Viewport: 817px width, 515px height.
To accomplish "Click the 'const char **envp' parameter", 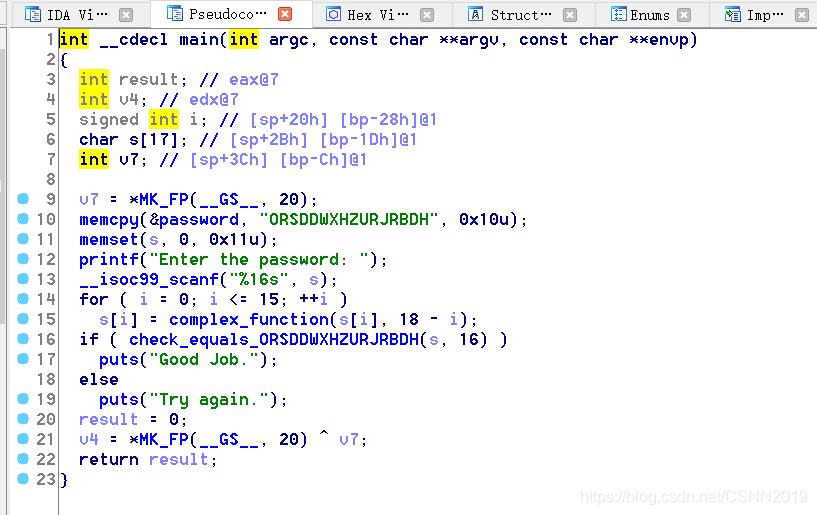I will [605, 40].
